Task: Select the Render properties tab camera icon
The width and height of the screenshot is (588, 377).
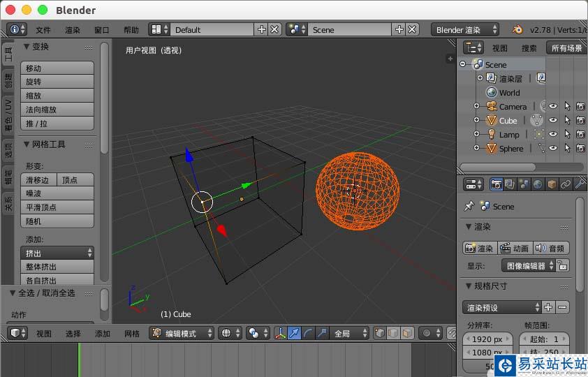Action: point(496,184)
